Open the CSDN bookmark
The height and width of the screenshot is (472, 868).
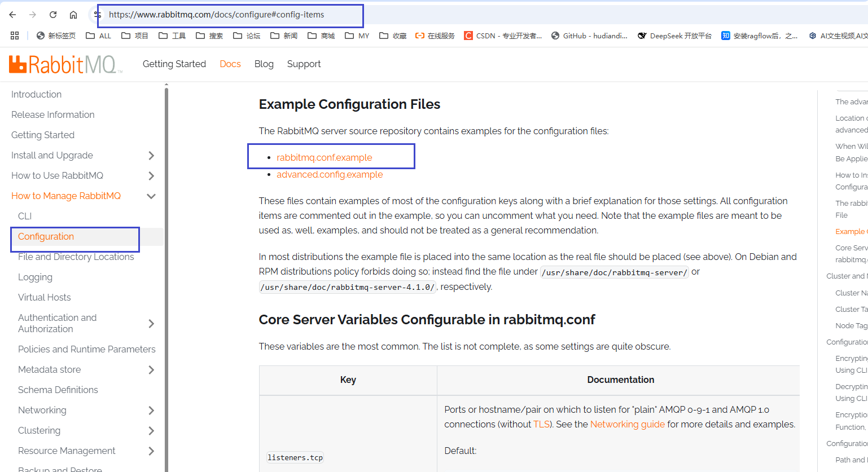pos(503,36)
